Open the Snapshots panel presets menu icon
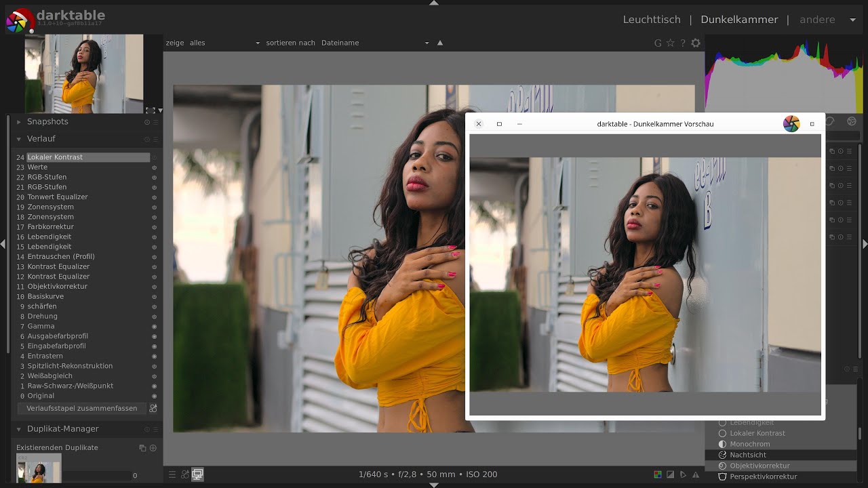The image size is (868, 488). tap(155, 122)
